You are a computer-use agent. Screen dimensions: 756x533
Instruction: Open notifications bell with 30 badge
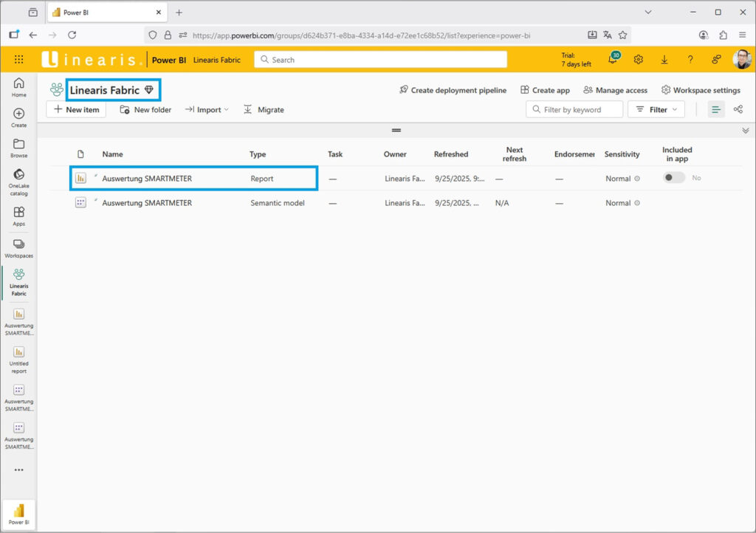(614, 59)
